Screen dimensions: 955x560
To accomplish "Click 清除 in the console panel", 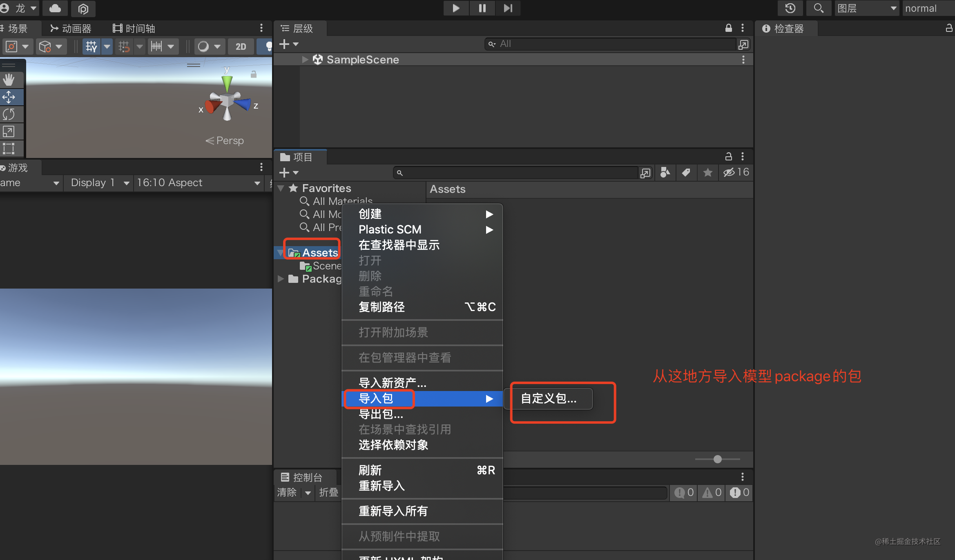I will tap(286, 493).
